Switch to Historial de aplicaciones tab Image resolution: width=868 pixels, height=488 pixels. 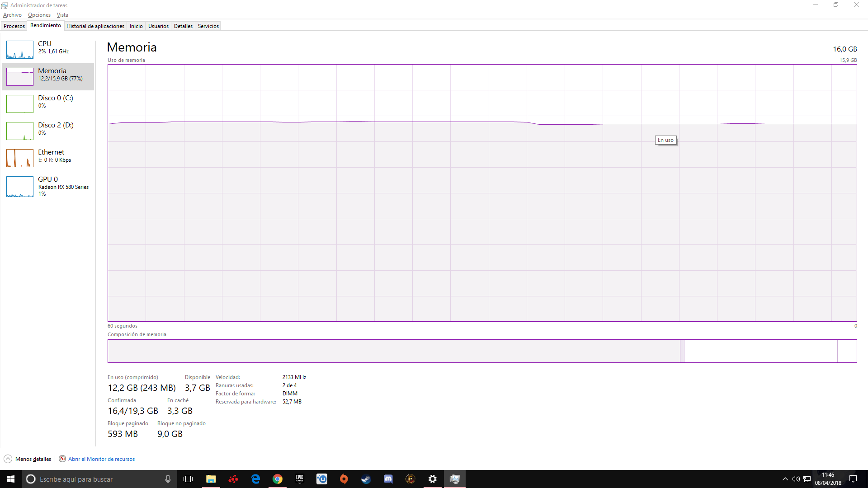pos(95,26)
